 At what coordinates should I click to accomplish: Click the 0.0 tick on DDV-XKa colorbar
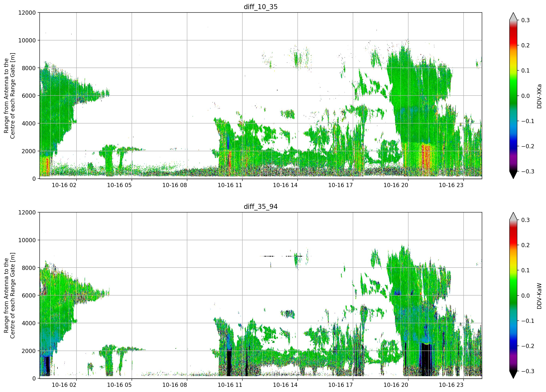pyautogui.click(x=525, y=96)
